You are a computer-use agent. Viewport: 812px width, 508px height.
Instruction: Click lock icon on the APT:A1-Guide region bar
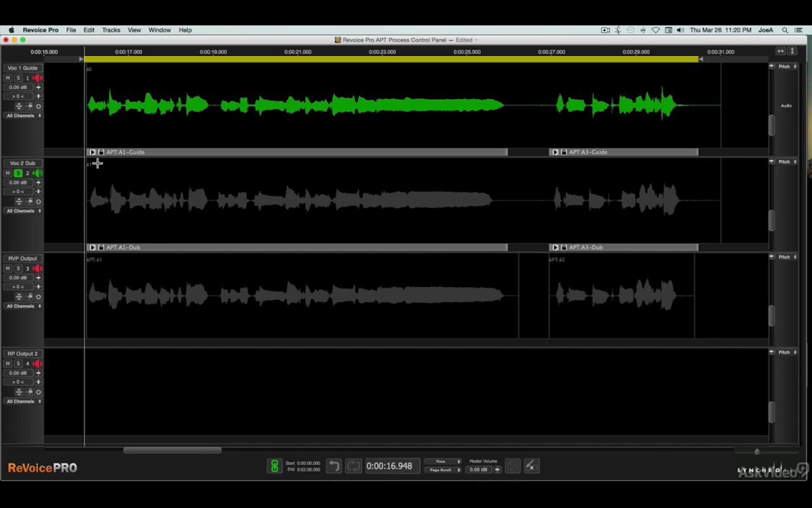pyautogui.click(x=101, y=152)
